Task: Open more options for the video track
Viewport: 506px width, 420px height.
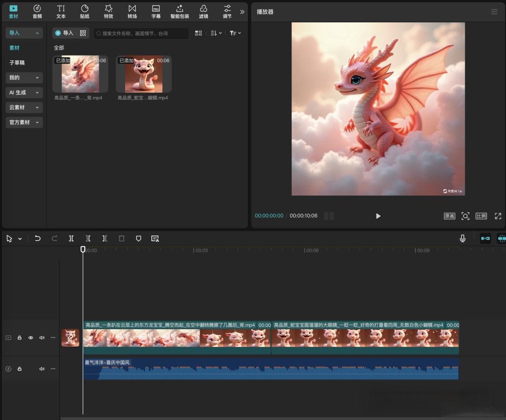Action: tap(53, 338)
